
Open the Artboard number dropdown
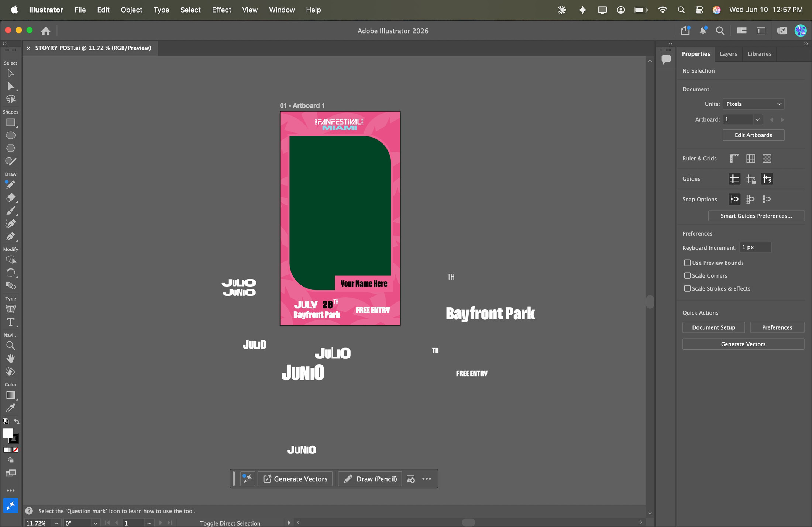[x=757, y=119]
